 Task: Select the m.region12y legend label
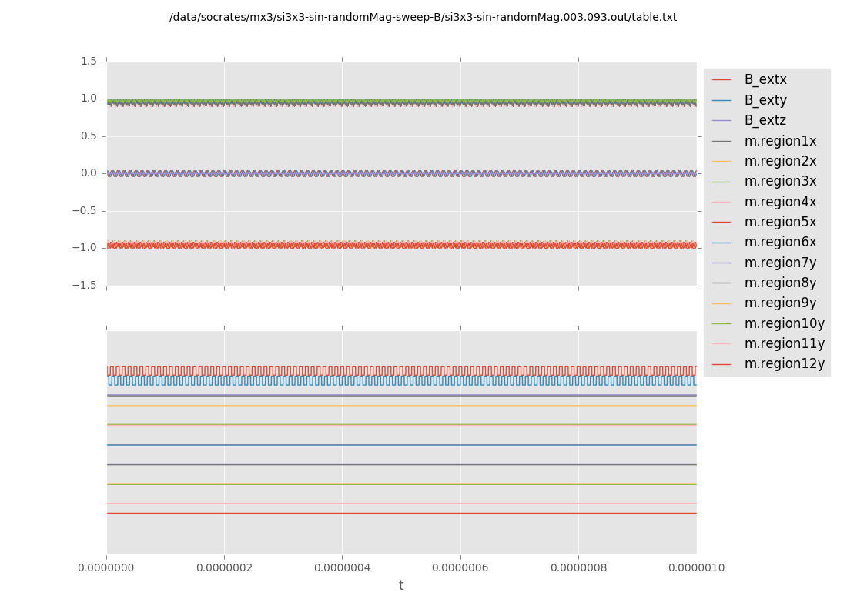pos(783,363)
